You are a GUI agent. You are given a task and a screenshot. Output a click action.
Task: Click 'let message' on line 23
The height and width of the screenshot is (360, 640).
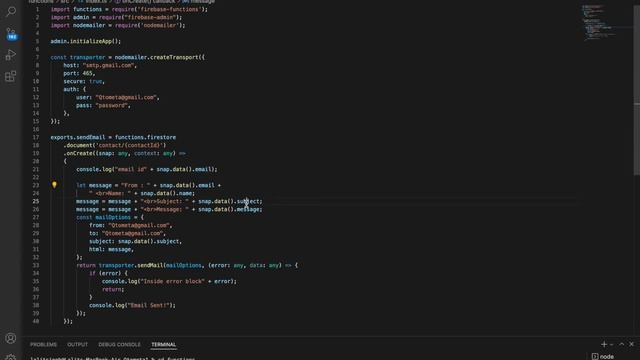coord(94,185)
